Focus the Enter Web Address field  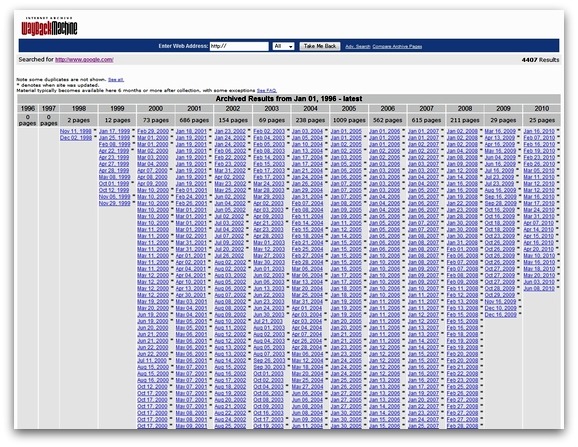click(x=239, y=46)
